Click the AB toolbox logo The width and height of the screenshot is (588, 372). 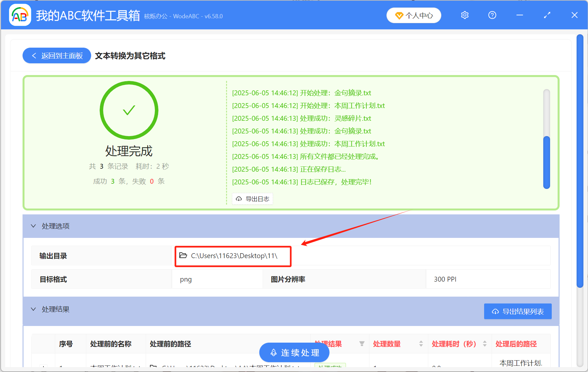(x=20, y=15)
